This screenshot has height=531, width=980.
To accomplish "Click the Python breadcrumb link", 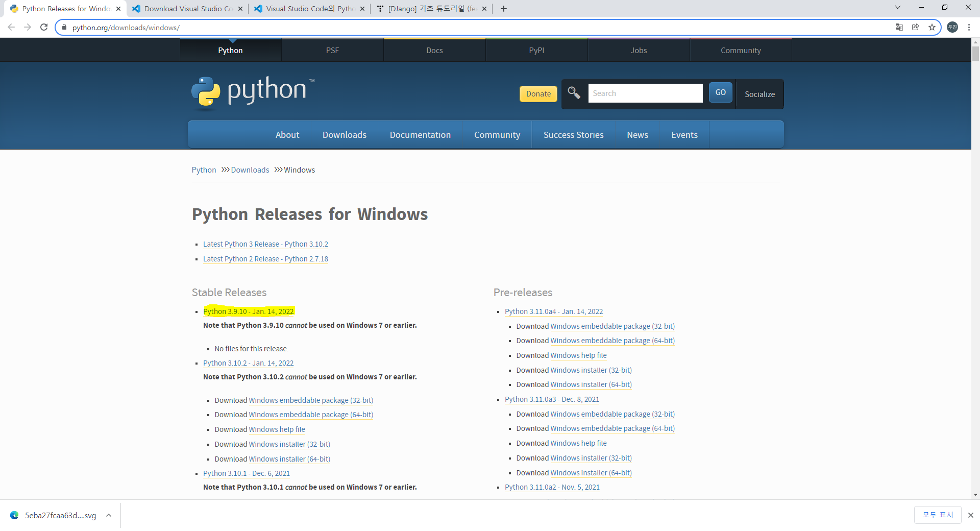I will [x=204, y=170].
